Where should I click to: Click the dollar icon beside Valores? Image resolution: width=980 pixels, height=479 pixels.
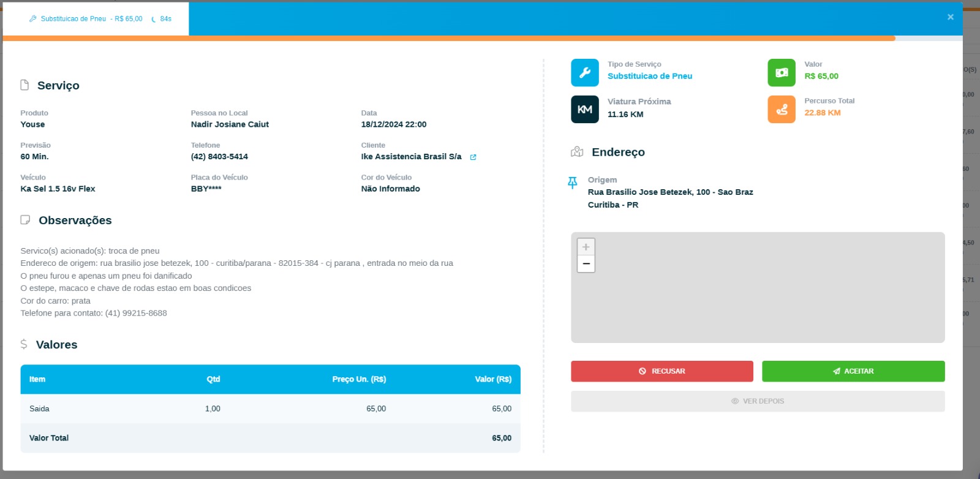point(24,344)
